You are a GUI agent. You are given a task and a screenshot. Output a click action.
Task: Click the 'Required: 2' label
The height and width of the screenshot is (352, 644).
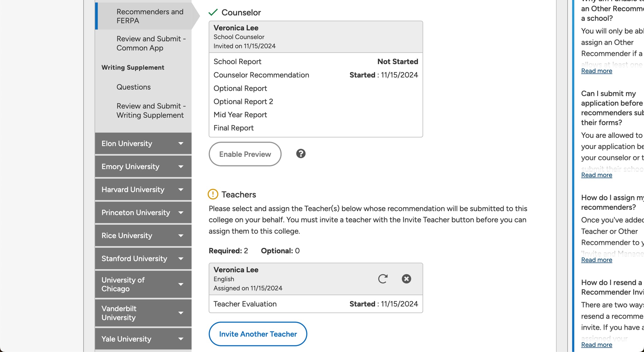click(228, 251)
